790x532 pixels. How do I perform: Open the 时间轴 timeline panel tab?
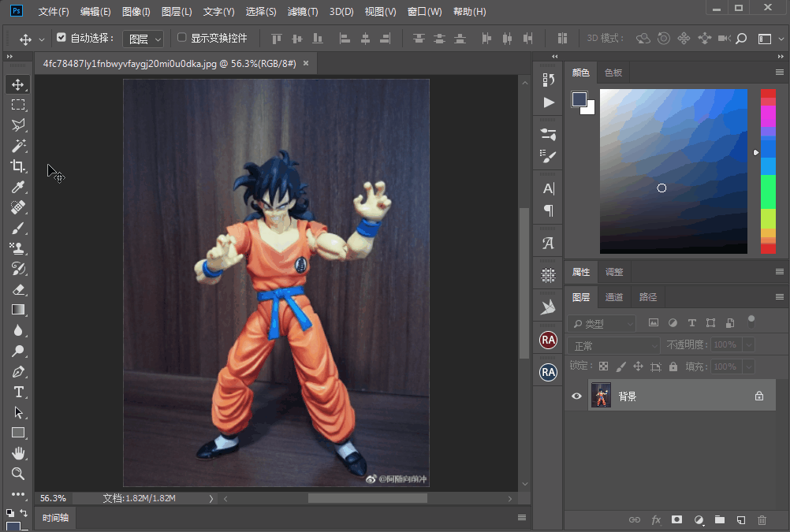[55, 518]
